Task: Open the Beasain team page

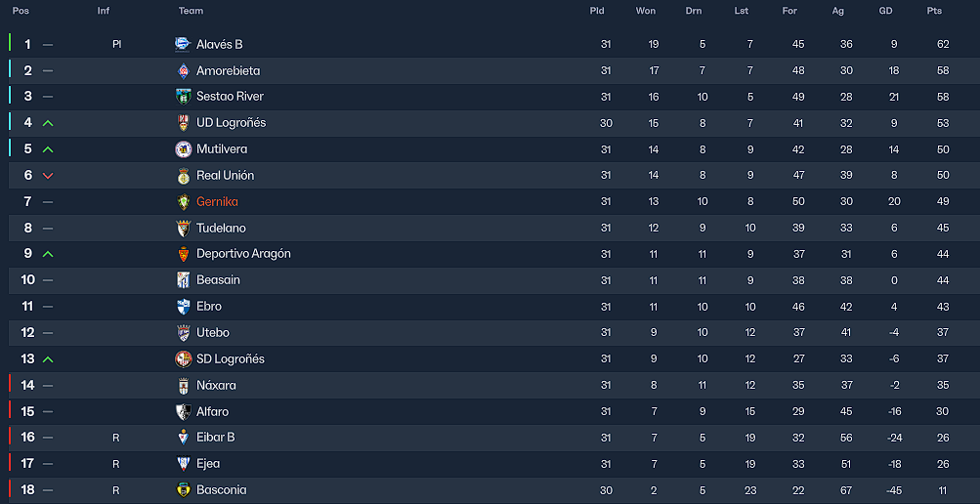Action: (x=218, y=280)
